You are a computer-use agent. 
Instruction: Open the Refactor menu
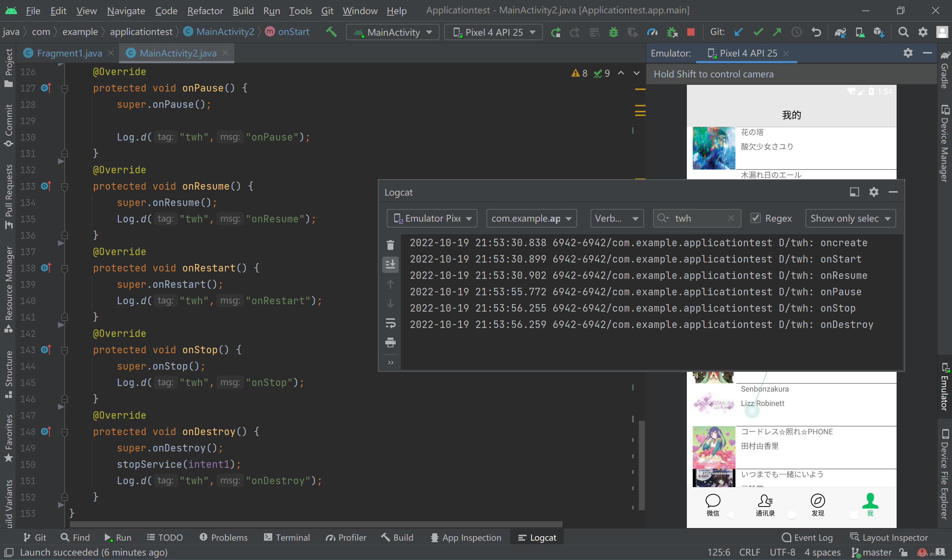[x=205, y=10]
